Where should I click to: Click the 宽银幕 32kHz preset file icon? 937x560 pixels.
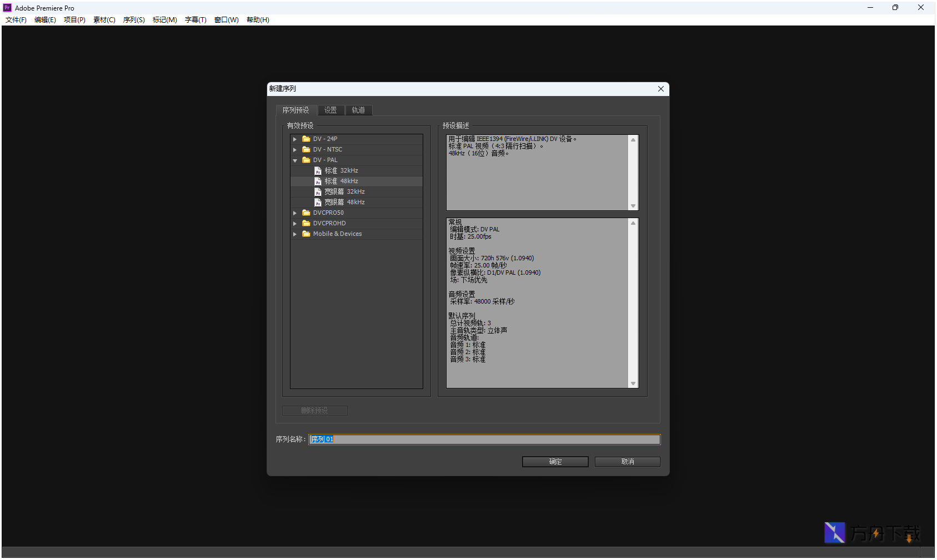(318, 192)
